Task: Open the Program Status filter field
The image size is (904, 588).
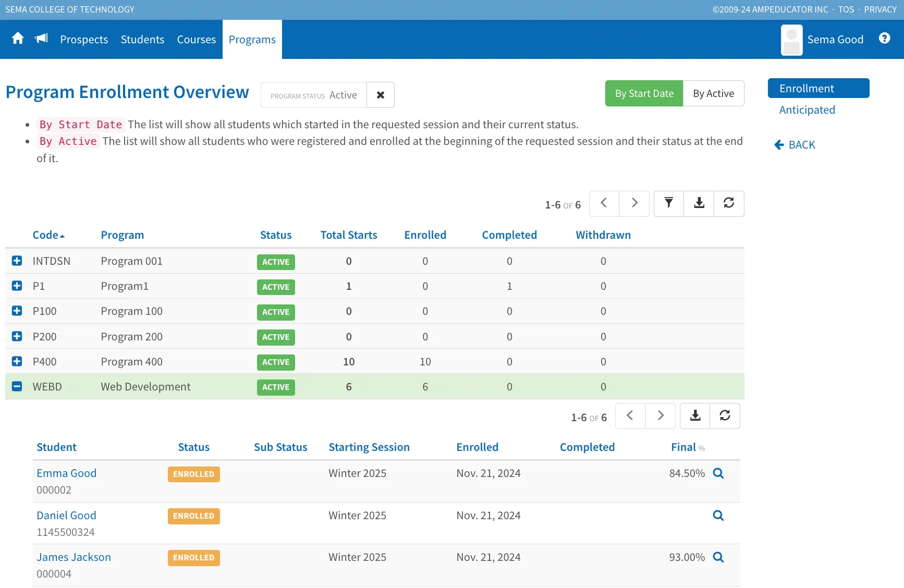Action: [x=314, y=95]
